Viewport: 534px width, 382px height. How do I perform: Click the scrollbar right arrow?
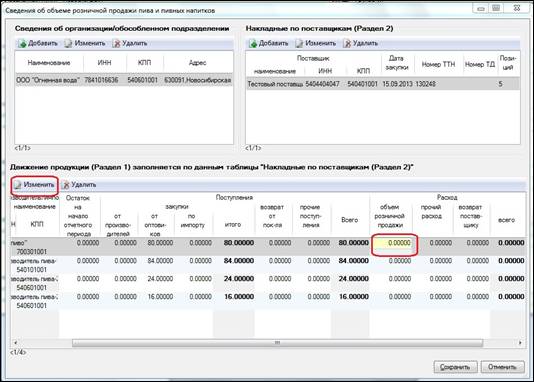[x=520, y=343]
